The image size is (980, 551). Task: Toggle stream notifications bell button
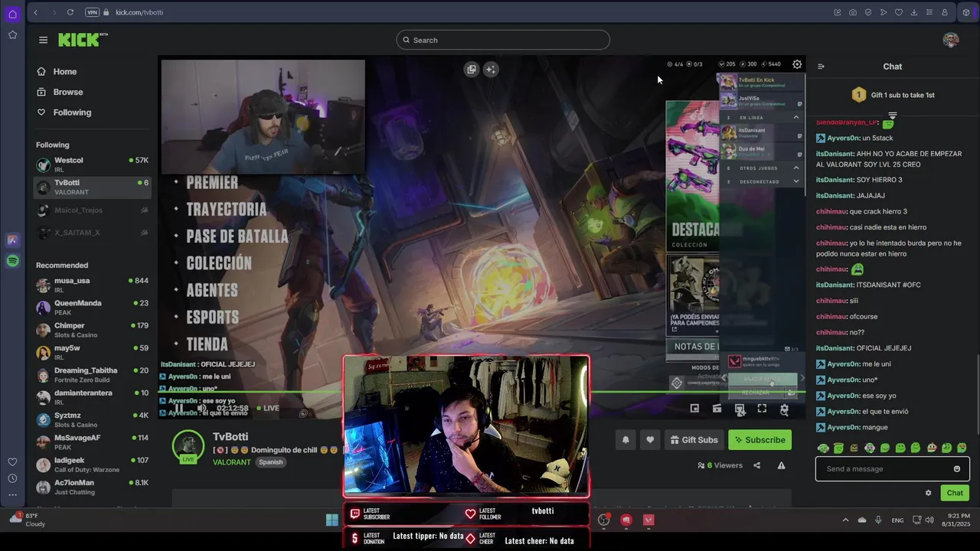[x=626, y=439]
